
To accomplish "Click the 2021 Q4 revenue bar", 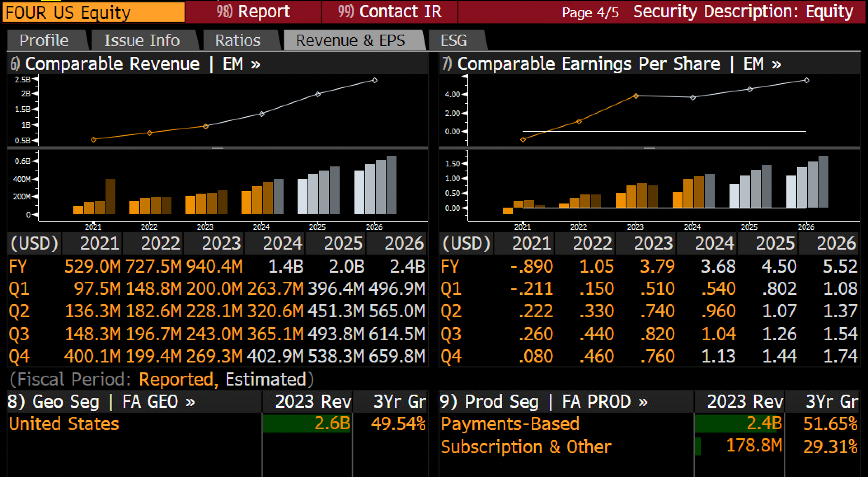I will point(110,196).
